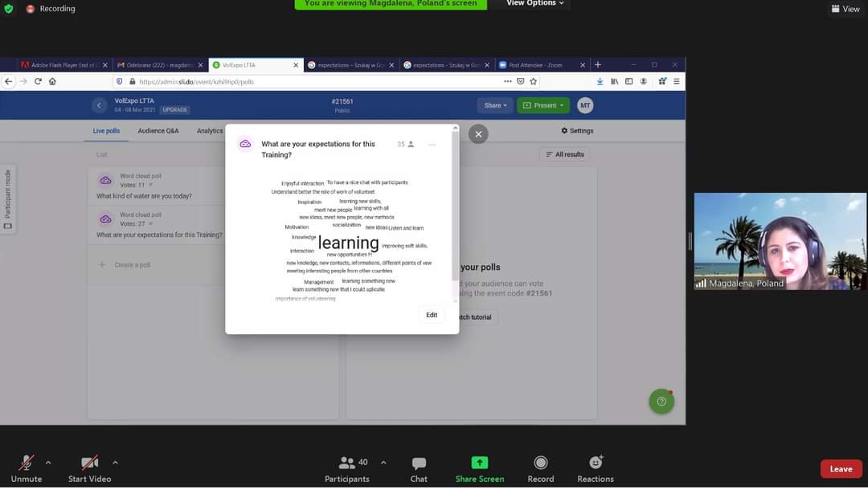Go back using Slido back chevron
Image resolution: width=868 pixels, height=490 pixels.
click(x=99, y=105)
